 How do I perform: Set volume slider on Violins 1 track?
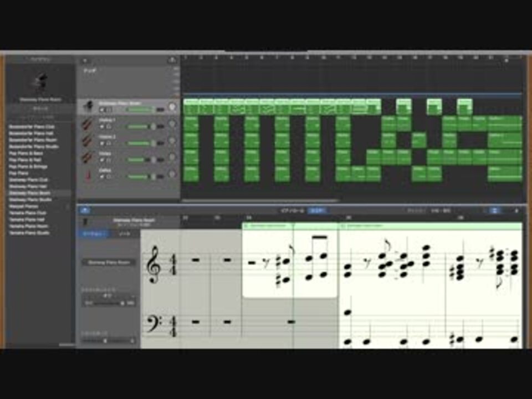pos(145,126)
